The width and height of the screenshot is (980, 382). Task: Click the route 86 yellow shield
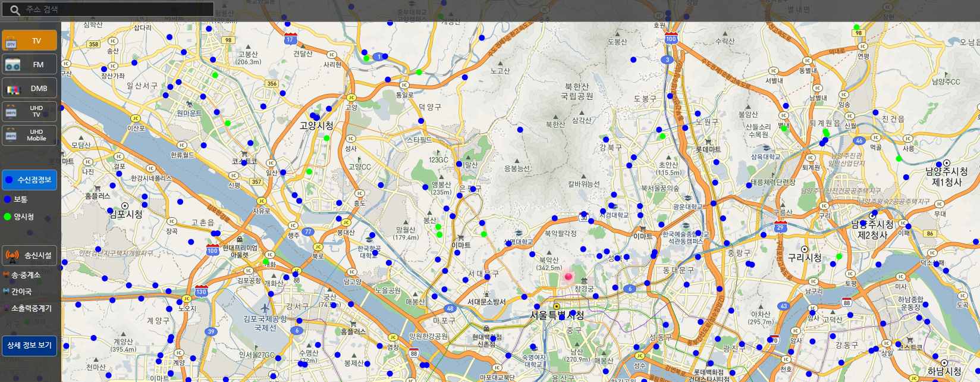930,233
